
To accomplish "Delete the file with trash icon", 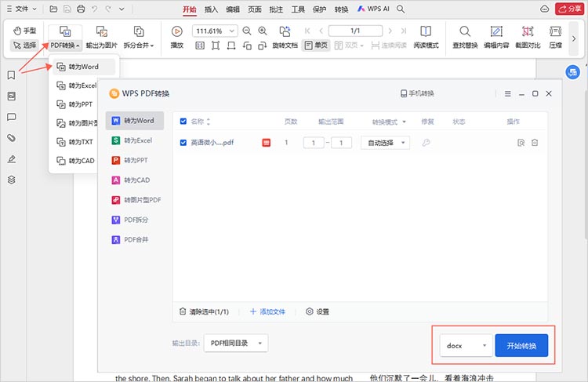I will 535,143.
